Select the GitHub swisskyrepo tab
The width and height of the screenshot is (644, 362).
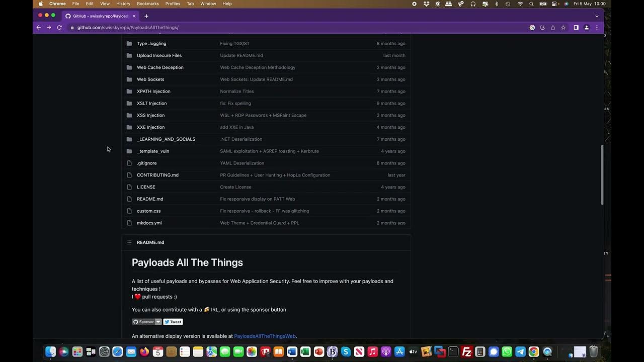[x=101, y=16]
